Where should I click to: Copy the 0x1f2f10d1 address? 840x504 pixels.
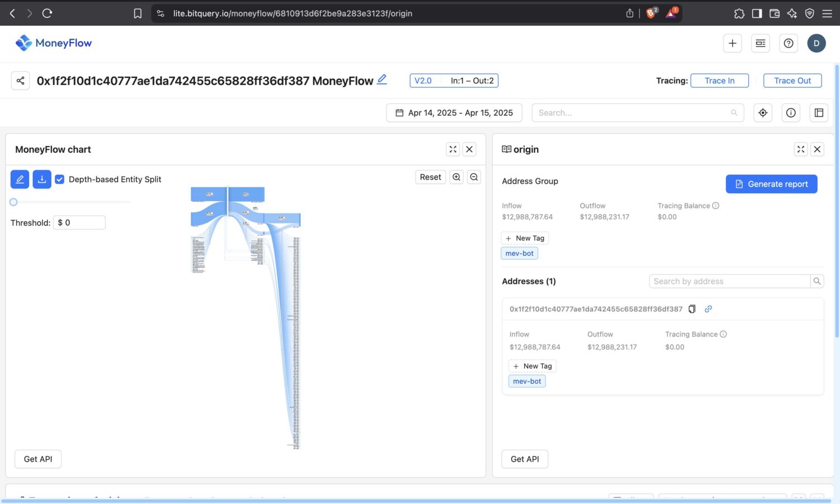point(692,309)
